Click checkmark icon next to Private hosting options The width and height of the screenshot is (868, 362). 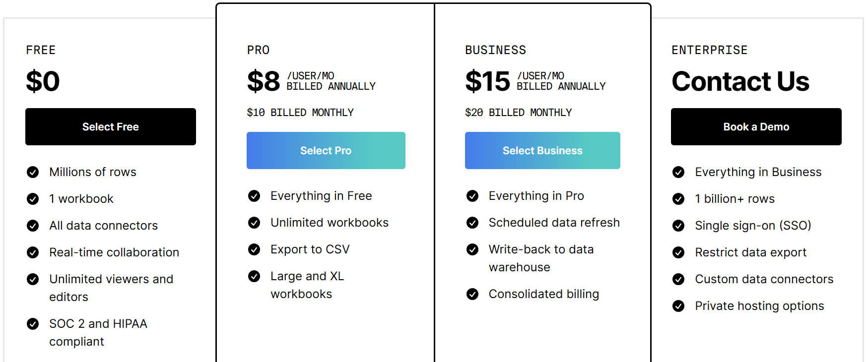[x=678, y=306]
